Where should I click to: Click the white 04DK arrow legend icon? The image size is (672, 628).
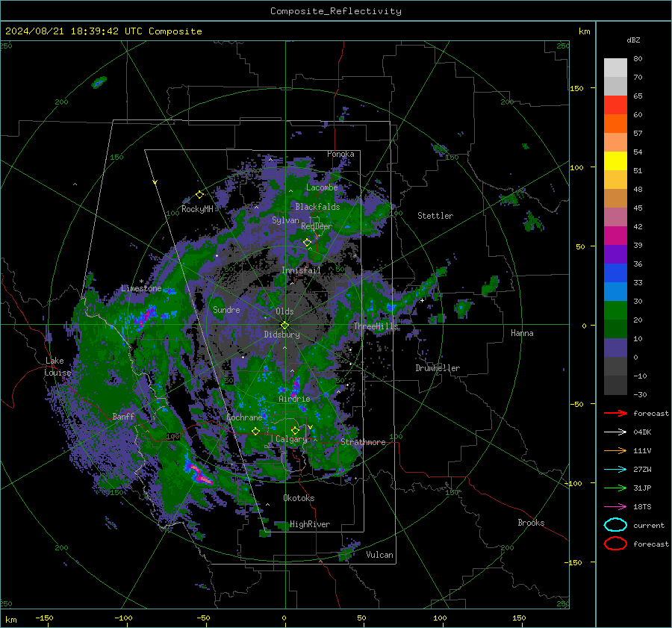(x=615, y=432)
